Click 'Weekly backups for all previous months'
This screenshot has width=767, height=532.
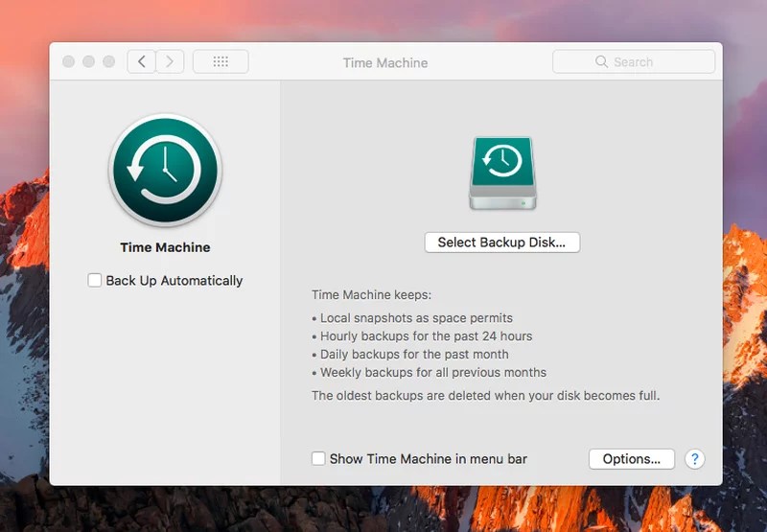click(433, 372)
